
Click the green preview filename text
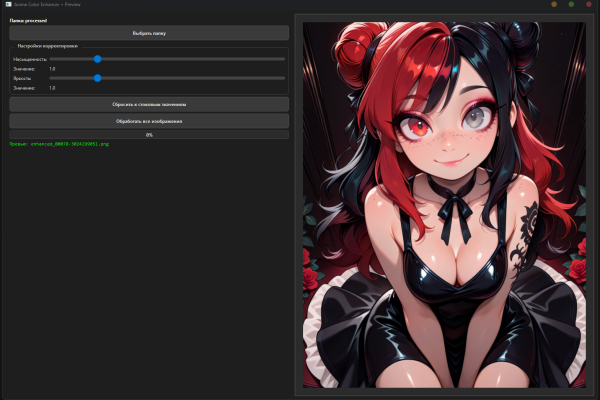59,144
